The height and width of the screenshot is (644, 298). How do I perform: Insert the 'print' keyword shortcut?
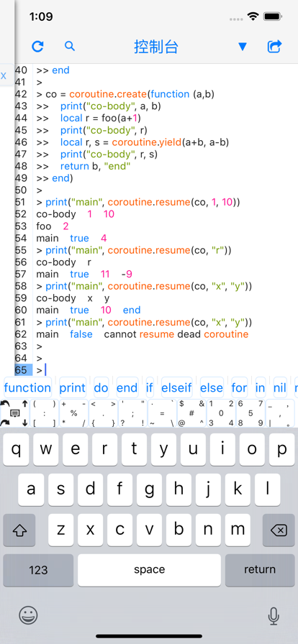coord(73,387)
